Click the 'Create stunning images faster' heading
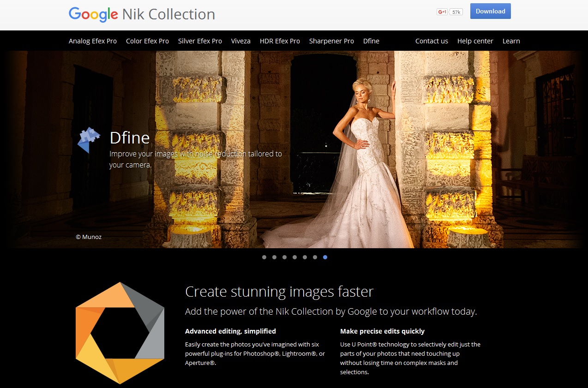The height and width of the screenshot is (388, 588). pos(279,292)
